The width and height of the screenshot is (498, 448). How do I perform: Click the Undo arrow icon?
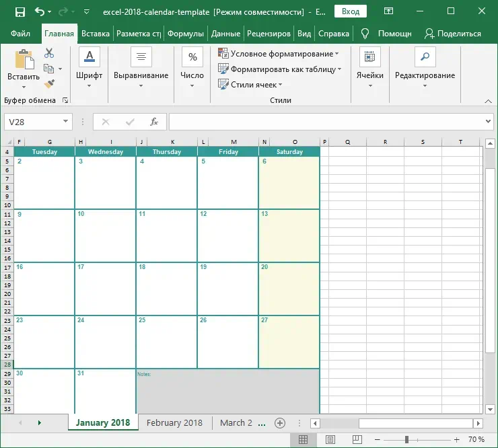tap(40, 11)
